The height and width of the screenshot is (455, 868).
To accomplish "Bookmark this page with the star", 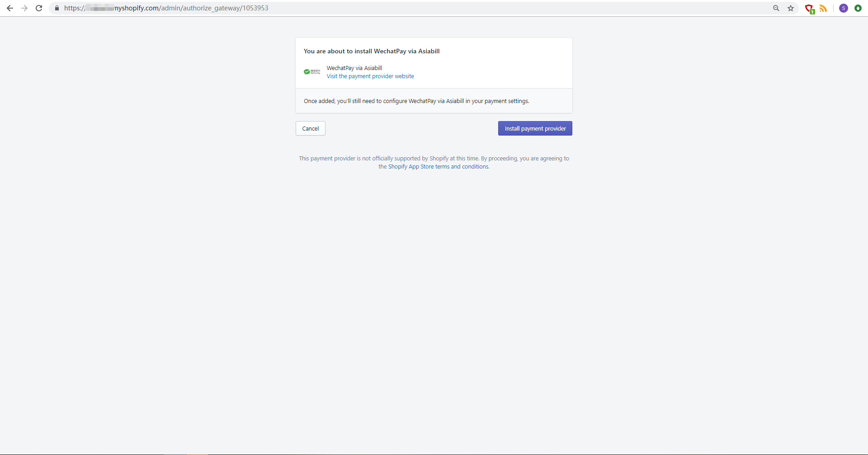I will tap(791, 8).
